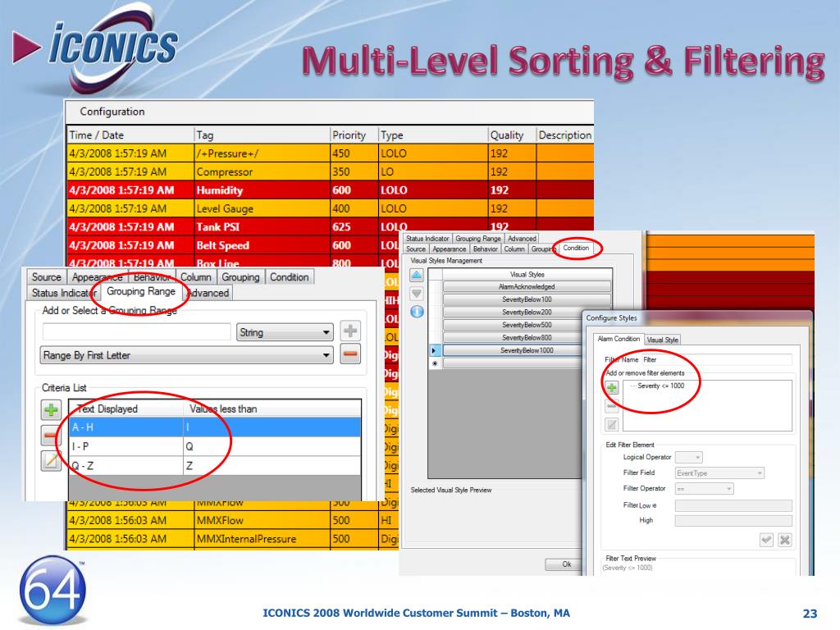Open the blue info icon in Visual Styles Management
The image size is (840, 630).
click(x=417, y=312)
